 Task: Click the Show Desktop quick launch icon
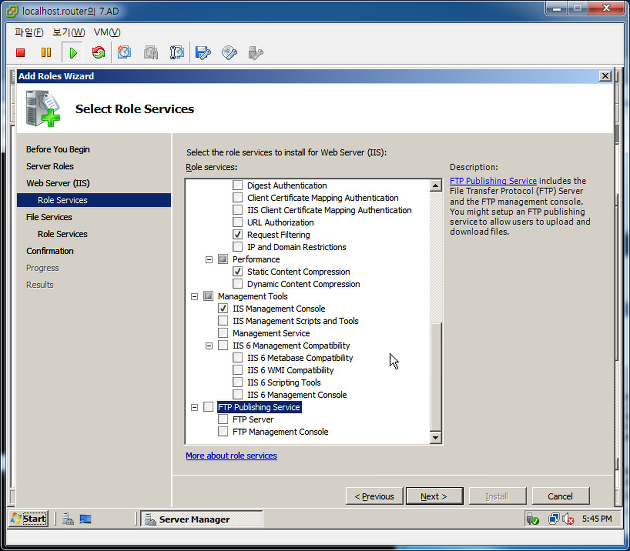coord(85,519)
